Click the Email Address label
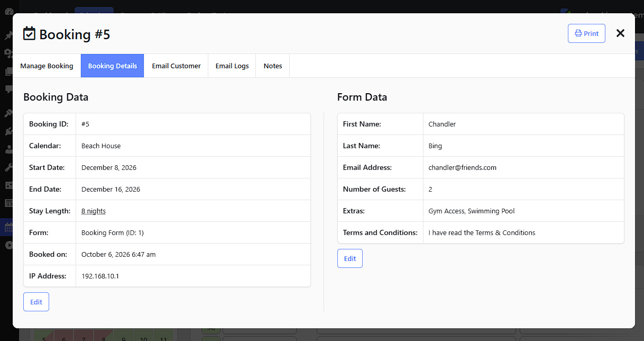This screenshot has width=644, height=341. [x=367, y=167]
